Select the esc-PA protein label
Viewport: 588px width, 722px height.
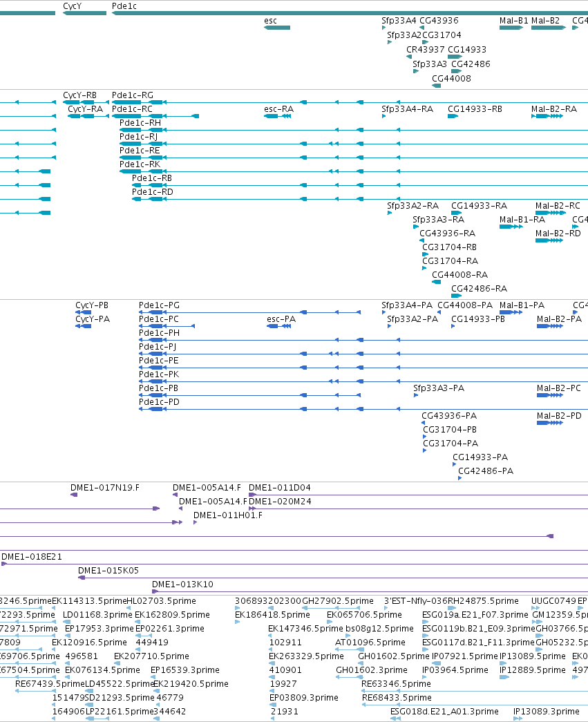[x=281, y=319]
